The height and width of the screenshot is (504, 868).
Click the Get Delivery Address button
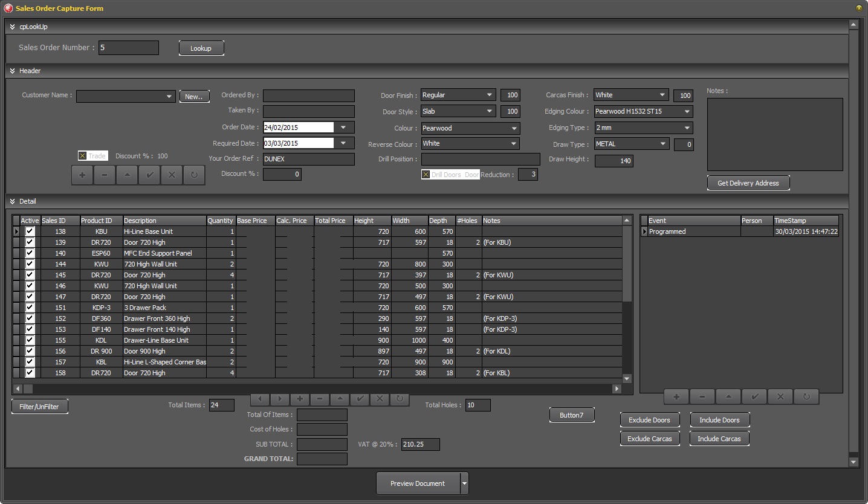[748, 183]
